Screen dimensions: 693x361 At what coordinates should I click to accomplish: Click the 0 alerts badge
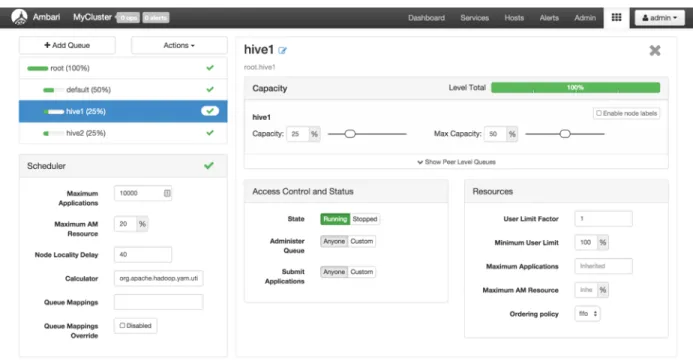[156, 18]
